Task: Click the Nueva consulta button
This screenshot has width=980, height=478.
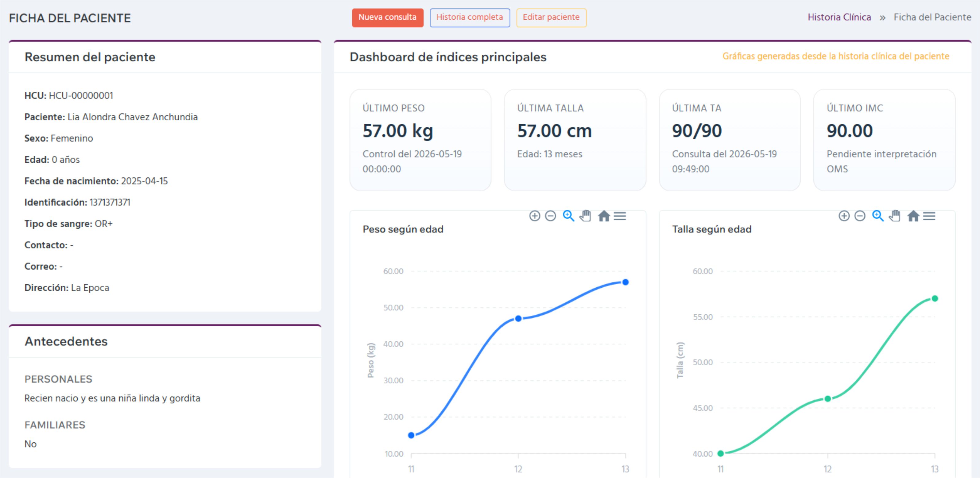Action: click(x=387, y=17)
